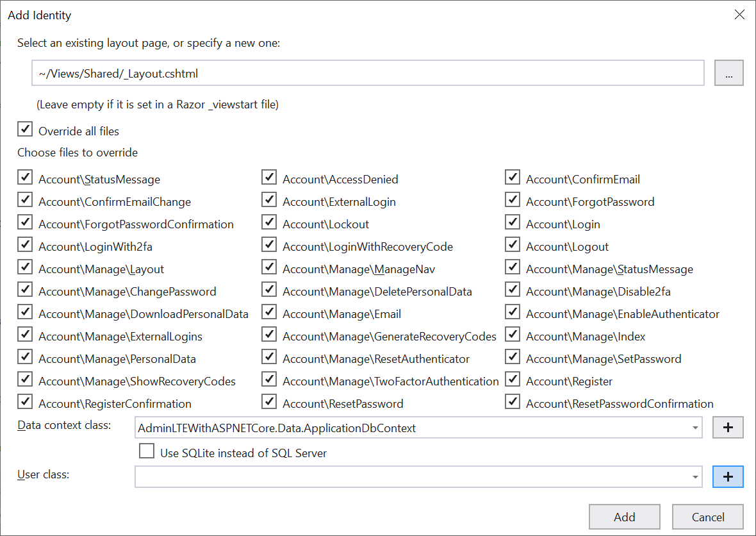Open the Data context class dropdown
The image size is (756, 536).
(x=696, y=427)
